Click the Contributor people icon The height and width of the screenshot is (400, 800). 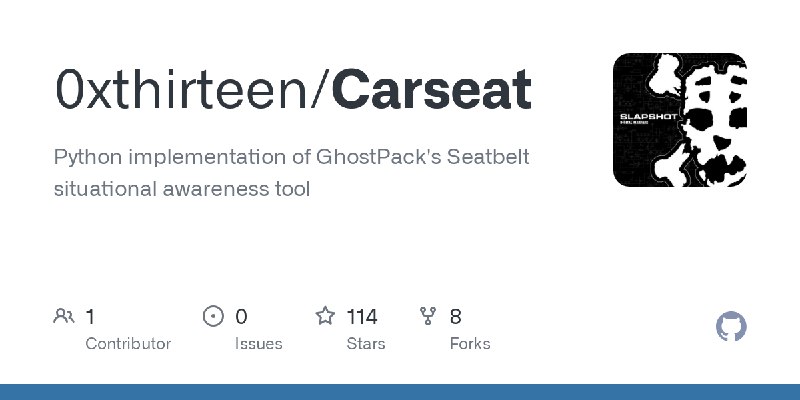[64, 316]
